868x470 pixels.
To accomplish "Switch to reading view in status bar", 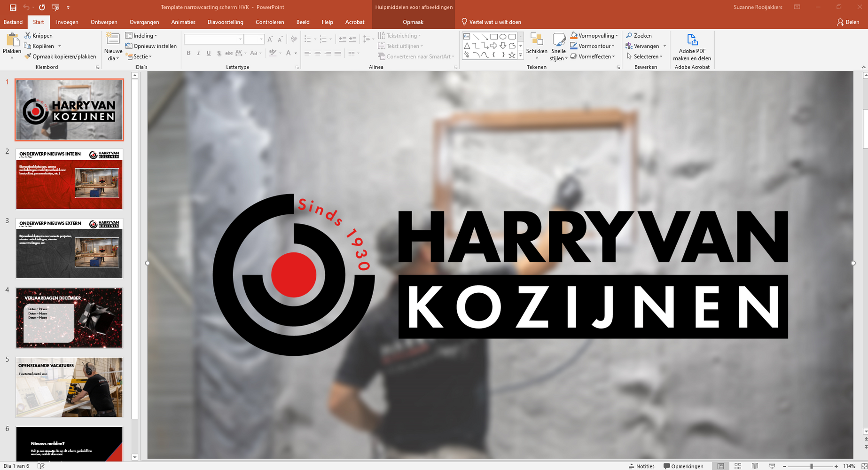I will [x=755, y=466].
